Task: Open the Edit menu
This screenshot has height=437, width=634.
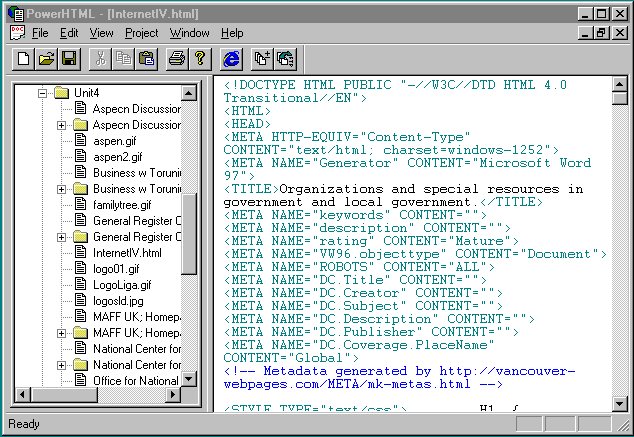Action: coord(69,33)
